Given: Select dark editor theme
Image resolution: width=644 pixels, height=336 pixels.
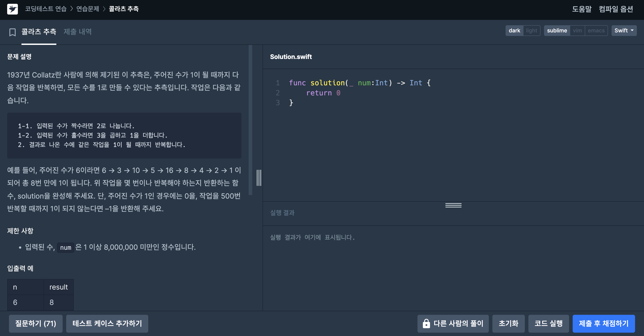Looking at the screenshot, I should 514,30.
